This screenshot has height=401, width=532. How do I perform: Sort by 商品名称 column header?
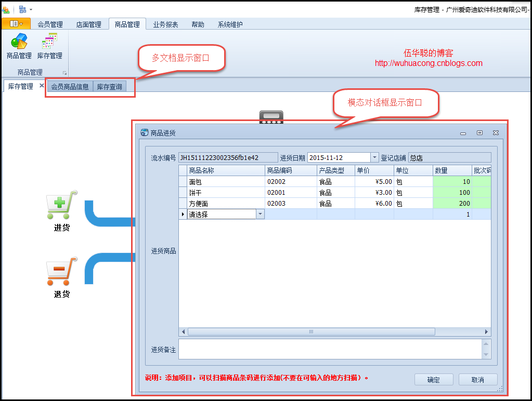pyautogui.click(x=226, y=170)
